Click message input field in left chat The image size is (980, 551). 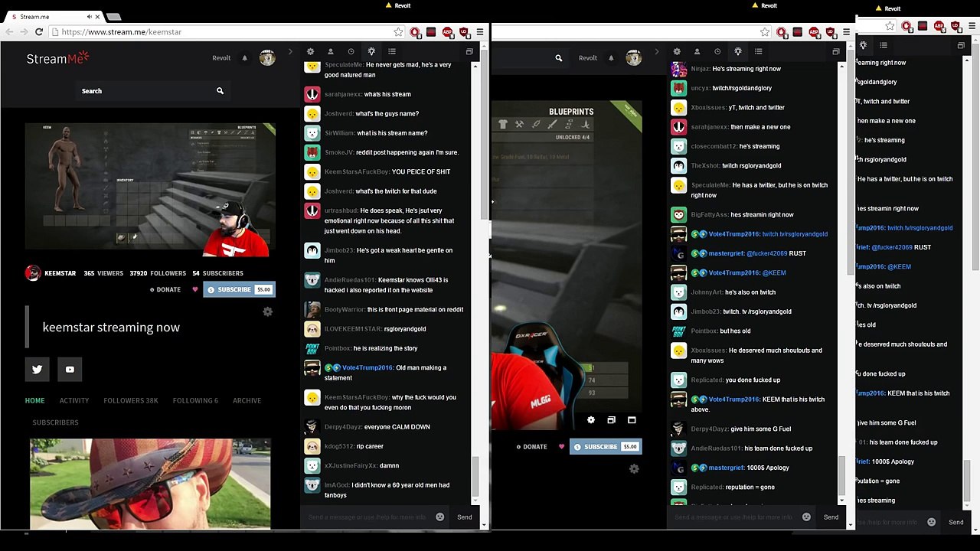367,517
